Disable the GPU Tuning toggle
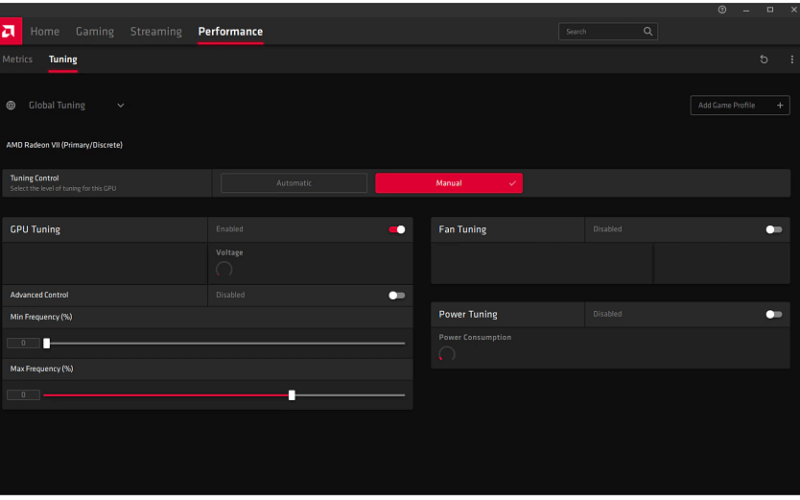The height and width of the screenshot is (500, 800). click(397, 230)
